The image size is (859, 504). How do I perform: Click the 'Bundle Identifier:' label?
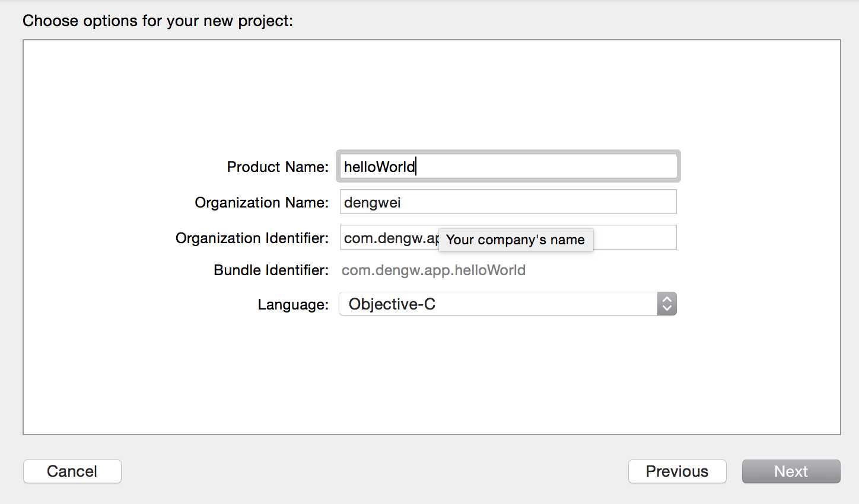click(x=271, y=270)
